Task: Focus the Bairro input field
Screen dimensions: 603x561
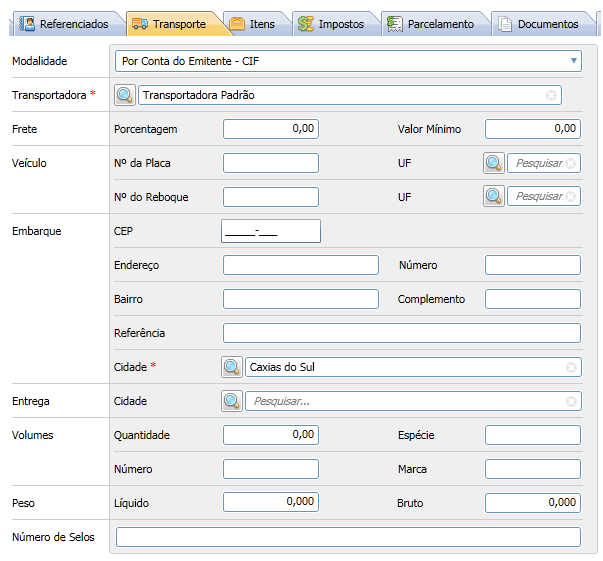Action: pos(301,299)
